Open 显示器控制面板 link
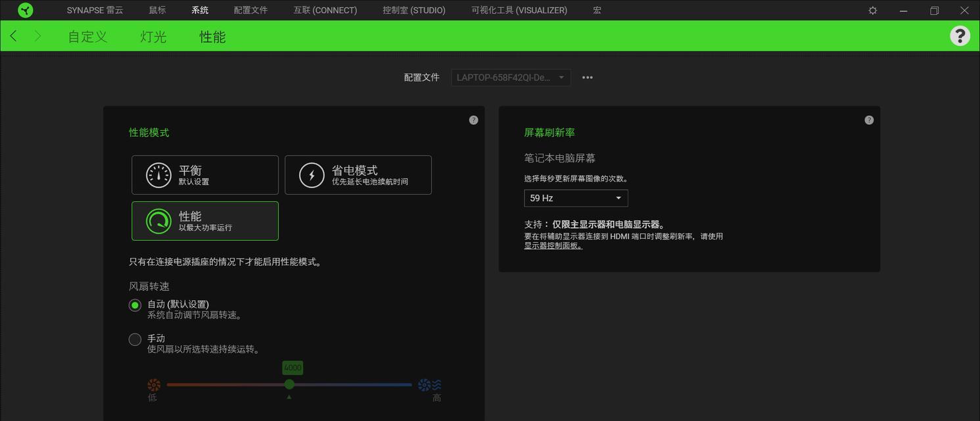The height and width of the screenshot is (421, 980). point(553,246)
